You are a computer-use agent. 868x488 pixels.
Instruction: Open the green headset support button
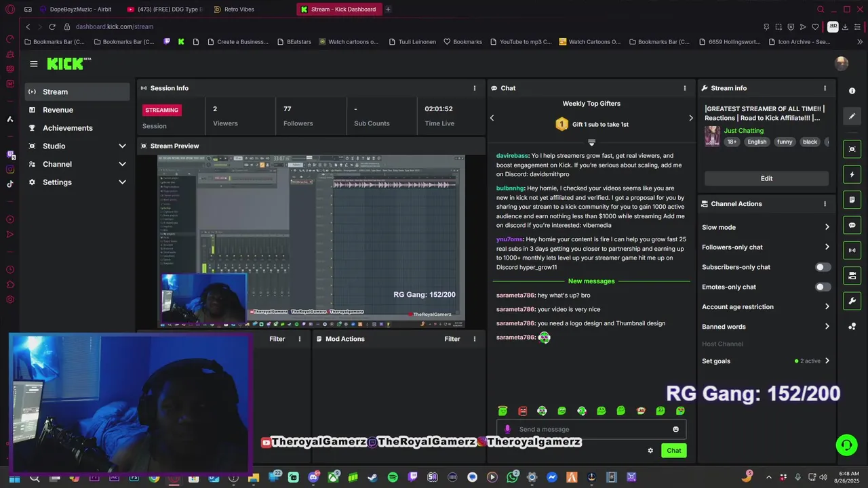click(x=846, y=445)
